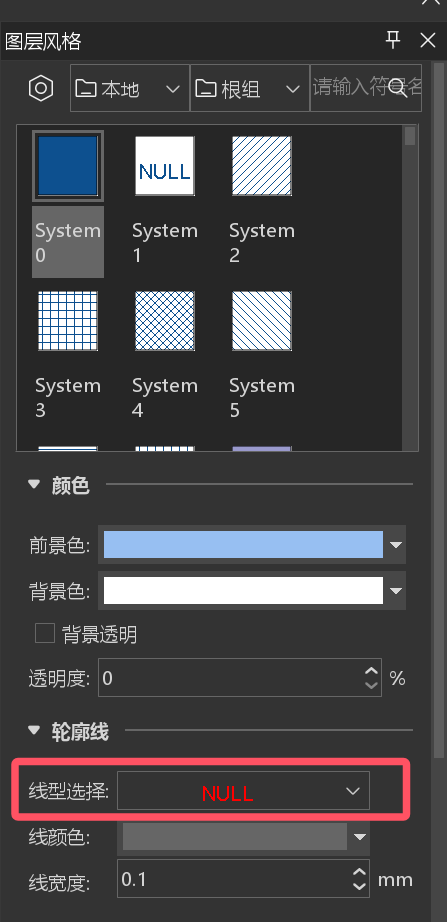Open the 线型选择 NULL dropdown
Image resolution: width=447 pixels, height=922 pixels.
[x=243, y=791]
